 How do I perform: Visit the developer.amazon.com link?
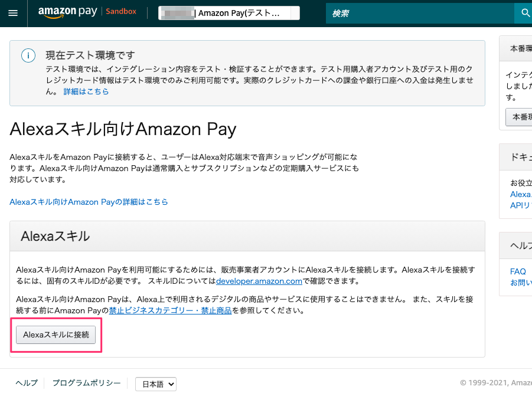[259, 281]
